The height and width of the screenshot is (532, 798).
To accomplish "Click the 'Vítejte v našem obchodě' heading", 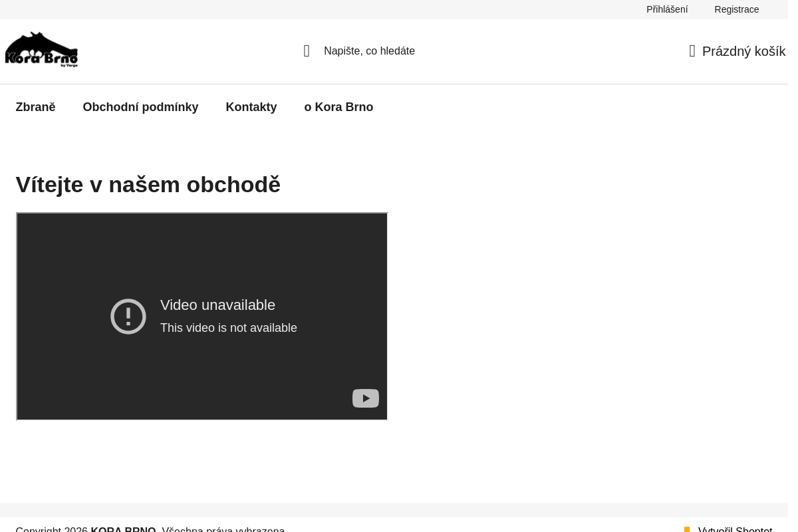I will click(x=148, y=184).
